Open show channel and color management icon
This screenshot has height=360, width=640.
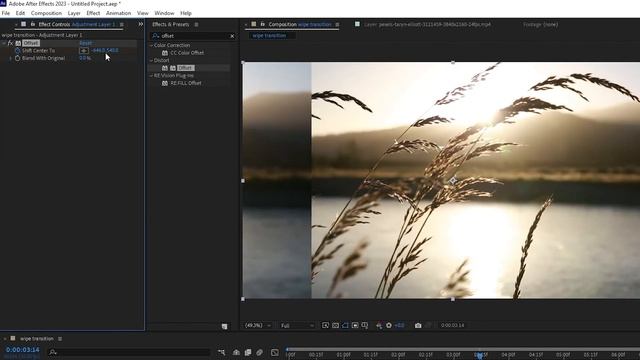click(379, 325)
